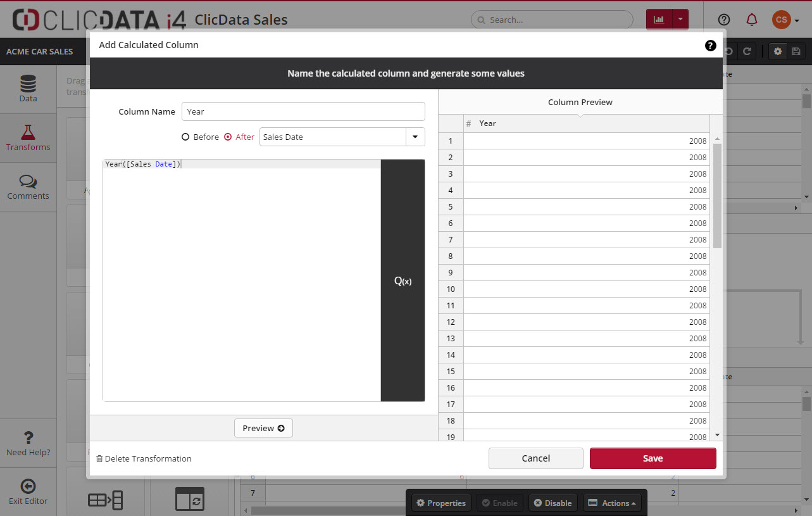Open the Properties toolbar item
Screen dimensions: 812x516
click(441, 503)
